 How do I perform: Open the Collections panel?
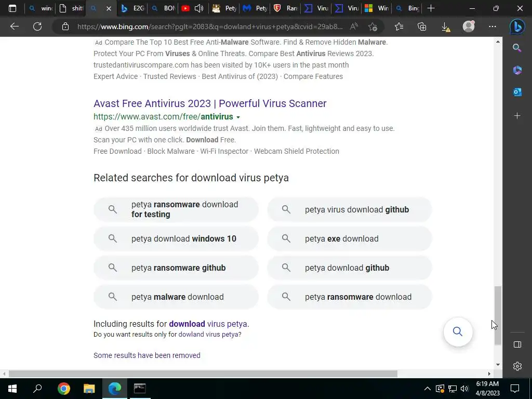click(x=422, y=26)
